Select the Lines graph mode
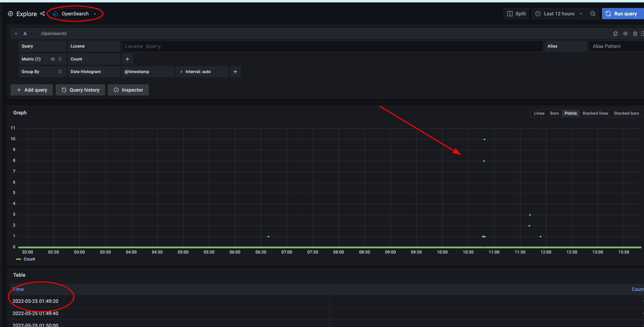Image resolution: width=644 pixels, height=327 pixels. (x=539, y=113)
